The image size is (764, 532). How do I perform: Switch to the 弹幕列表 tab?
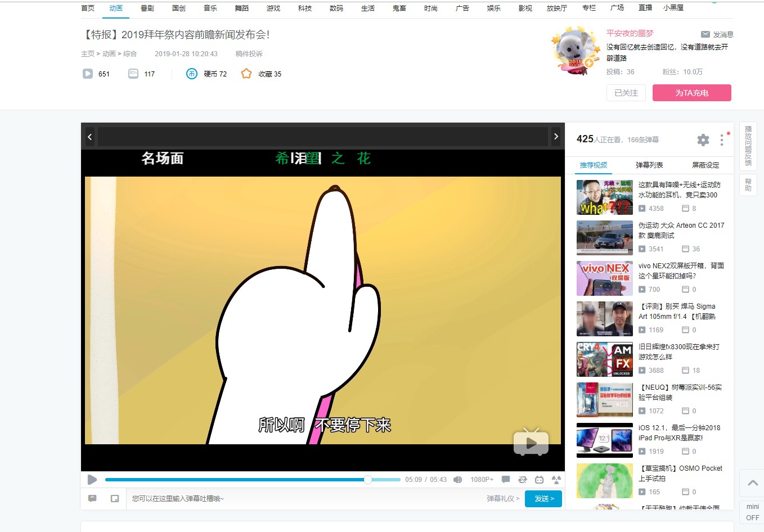(649, 165)
